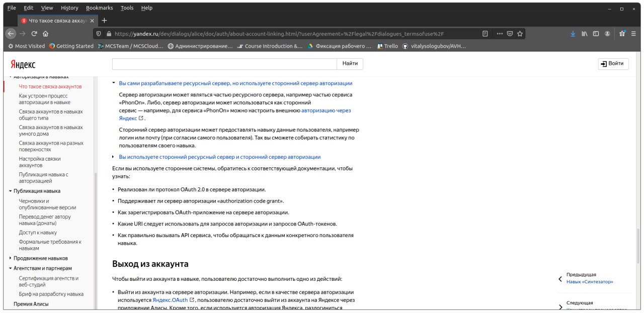Screen dimensions: 644x313
Task: Go back to the previous page
Action: pos(11,34)
